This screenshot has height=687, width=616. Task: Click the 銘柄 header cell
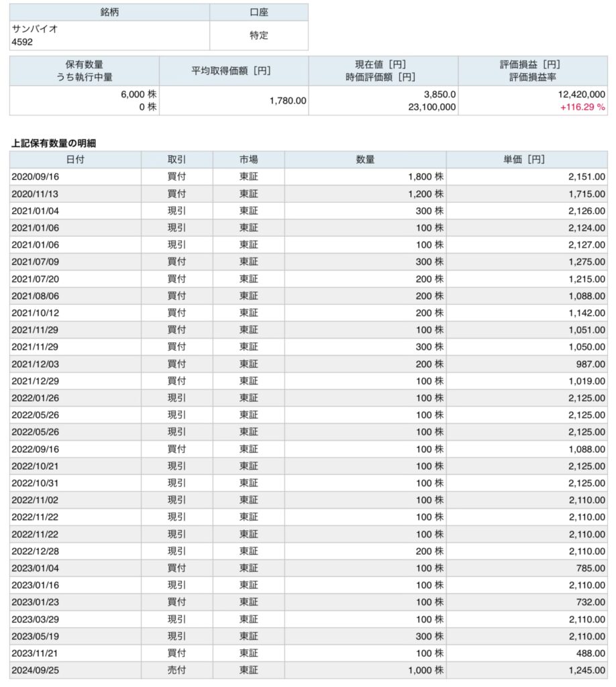[x=109, y=12]
